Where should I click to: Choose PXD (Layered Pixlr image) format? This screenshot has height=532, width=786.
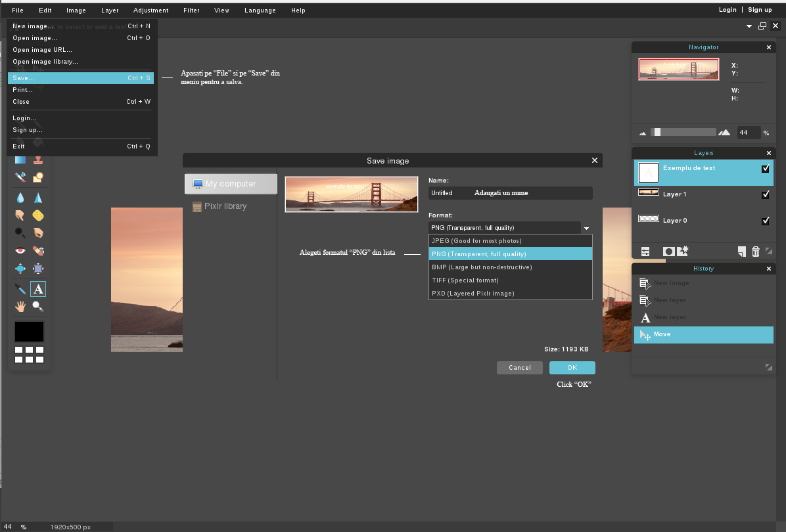510,294
